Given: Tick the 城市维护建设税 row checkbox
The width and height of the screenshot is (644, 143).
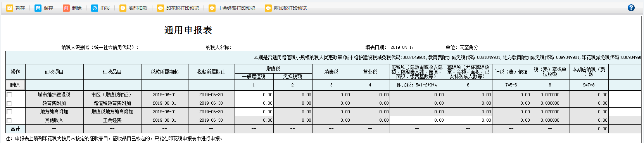Looking at the screenshot, I should coord(9,95).
